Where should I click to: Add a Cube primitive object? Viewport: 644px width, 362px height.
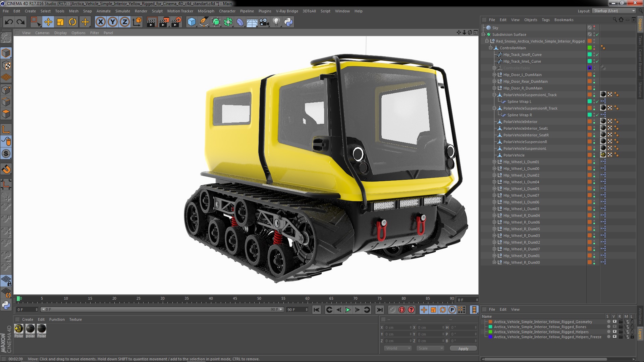pyautogui.click(x=192, y=22)
